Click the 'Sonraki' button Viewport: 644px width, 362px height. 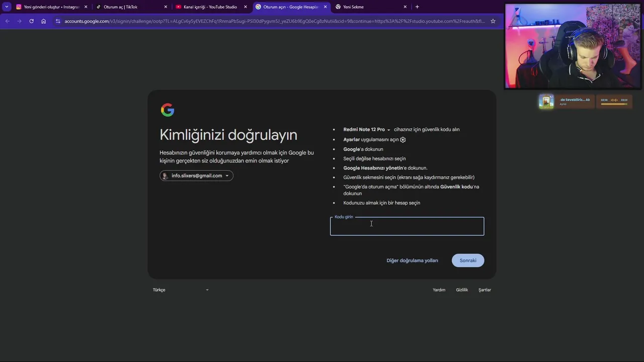(468, 260)
